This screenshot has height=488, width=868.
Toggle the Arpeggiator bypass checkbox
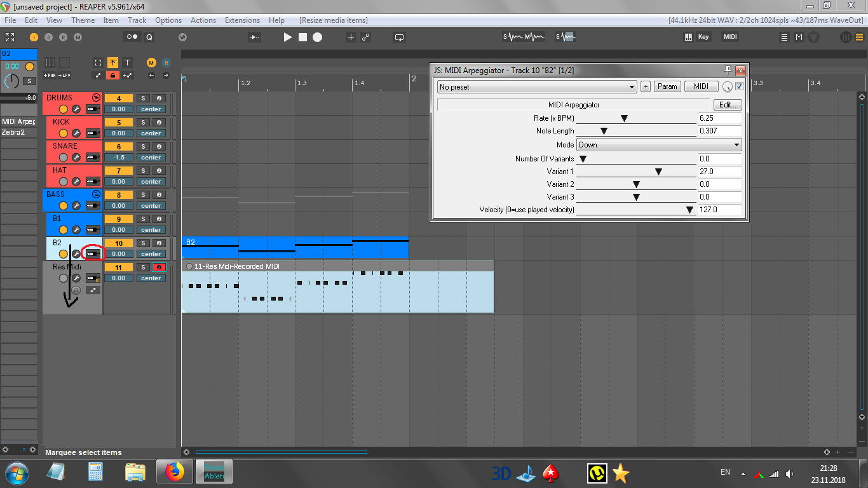pyautogui.click(x=739, y=86)
